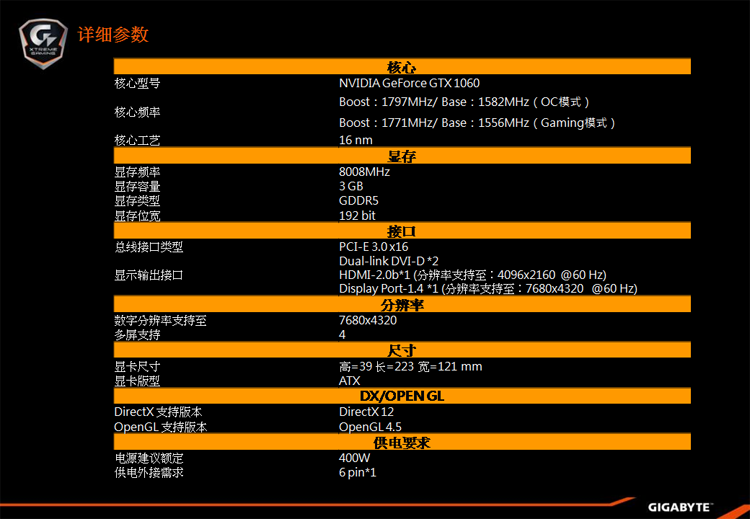Select the 3 GB value
The width and height of the screenshot is (750, 519).
[351, 187]
